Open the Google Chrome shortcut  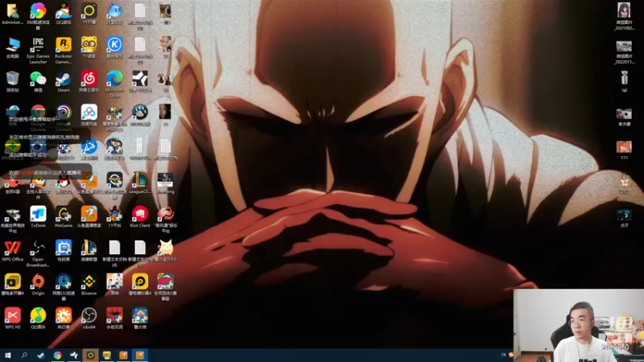tap(38, 117)
